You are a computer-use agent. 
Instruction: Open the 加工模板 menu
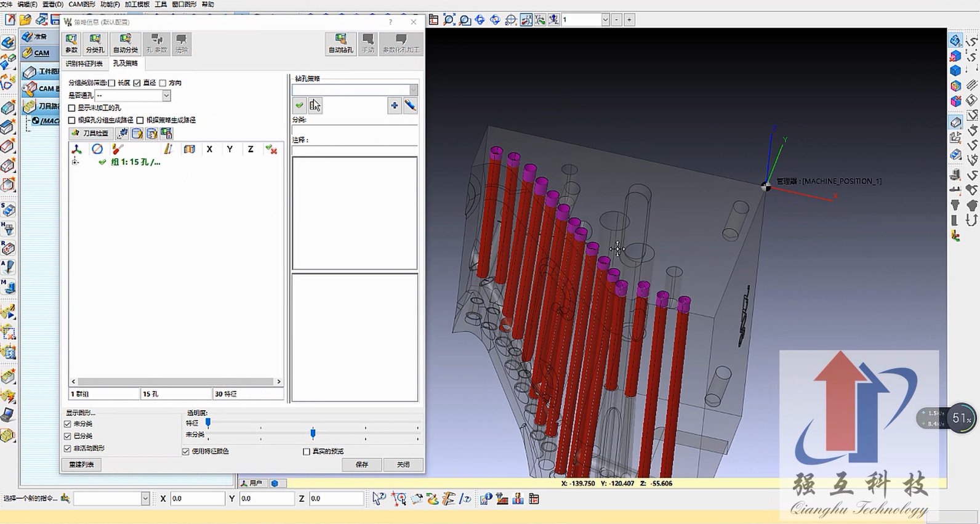pyautogui.click(x=137, y=4)
